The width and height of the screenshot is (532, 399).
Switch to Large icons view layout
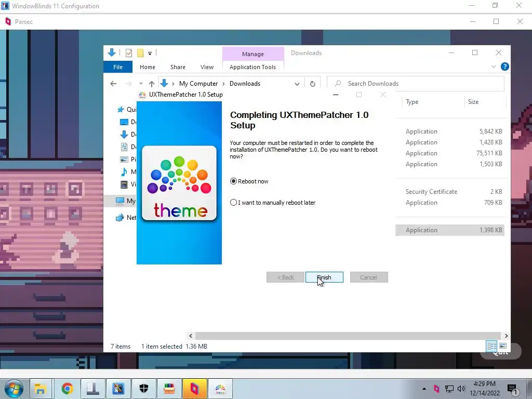point(503,345)
